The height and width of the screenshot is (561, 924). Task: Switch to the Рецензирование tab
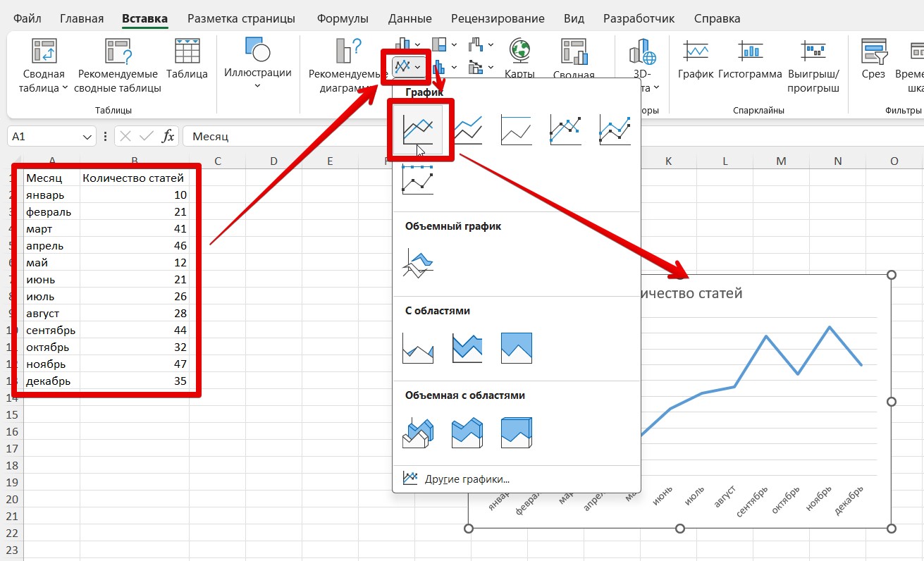tap(498, 18)
